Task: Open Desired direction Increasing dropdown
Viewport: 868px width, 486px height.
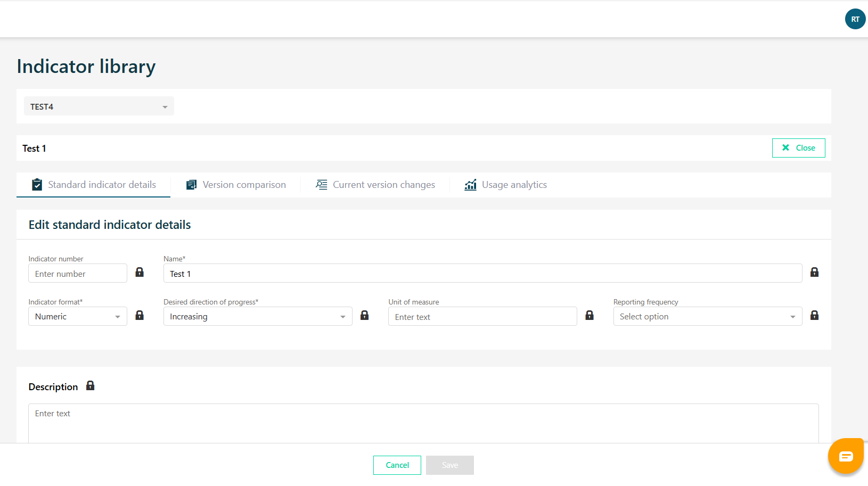Action: click(258, 316)
